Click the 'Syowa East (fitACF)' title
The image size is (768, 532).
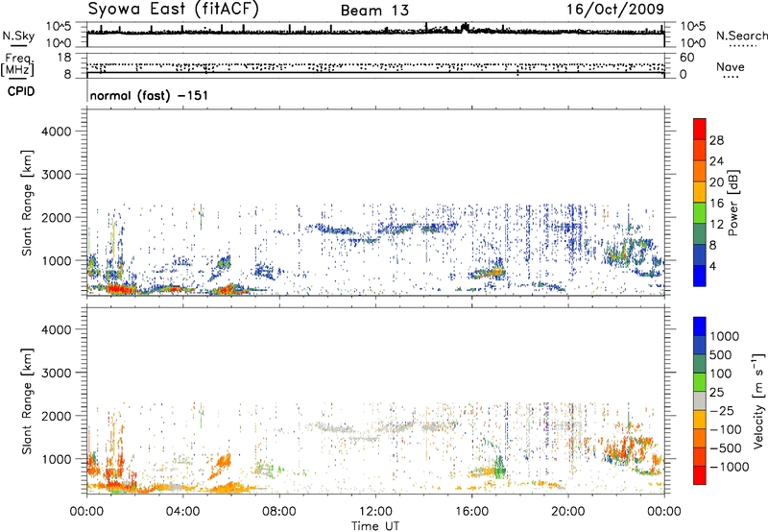click(x=174, y=10)
